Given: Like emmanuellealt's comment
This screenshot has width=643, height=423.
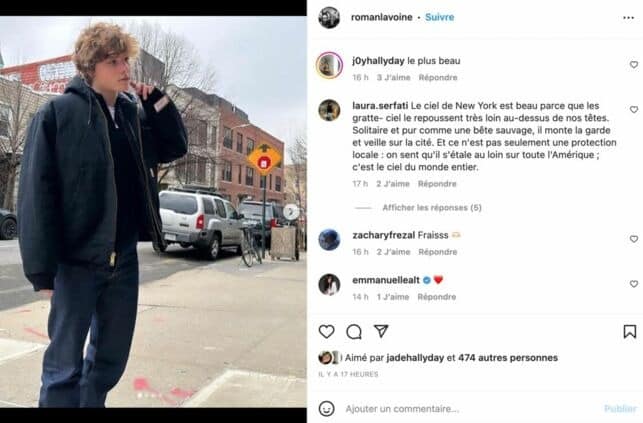Looking at the screenshot, I should [633, 284].
